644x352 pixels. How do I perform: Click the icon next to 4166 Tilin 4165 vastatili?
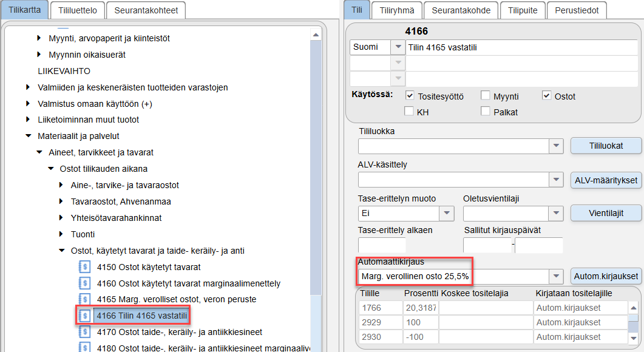pos(84,316)
